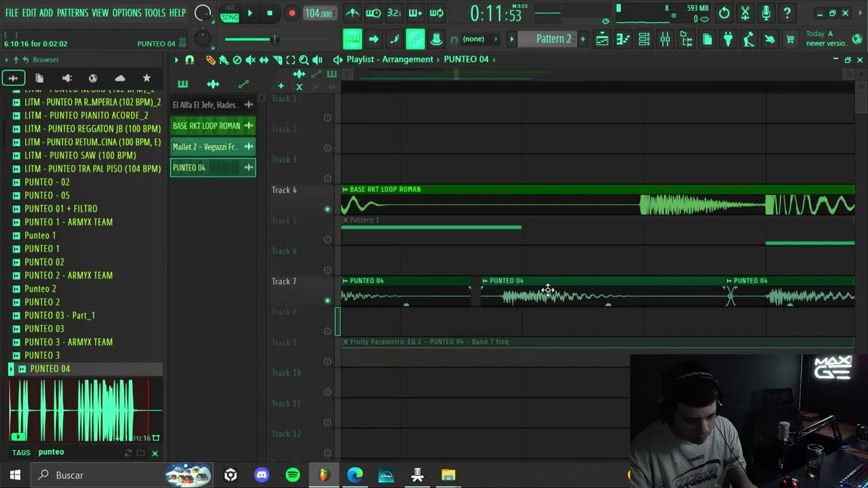Open the Piano roll window icon
The image size is (868, 488).
pos(623,39)
